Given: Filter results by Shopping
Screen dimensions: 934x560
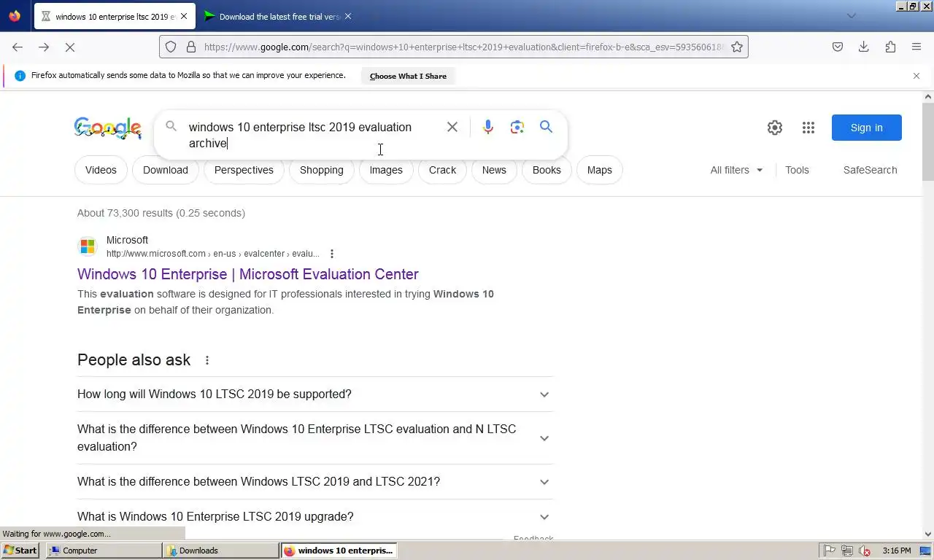Looking at the screenshot, I should point(322,170).
